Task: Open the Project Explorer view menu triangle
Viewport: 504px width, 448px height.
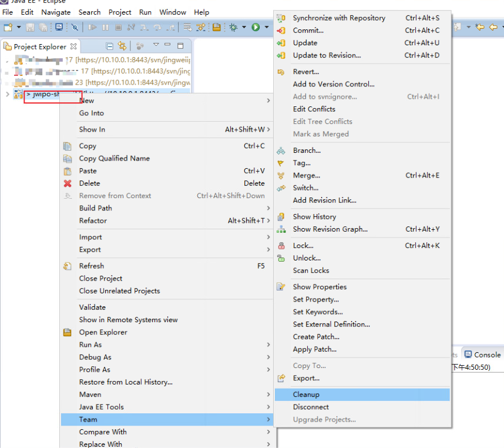Action: tap(156, 46)
